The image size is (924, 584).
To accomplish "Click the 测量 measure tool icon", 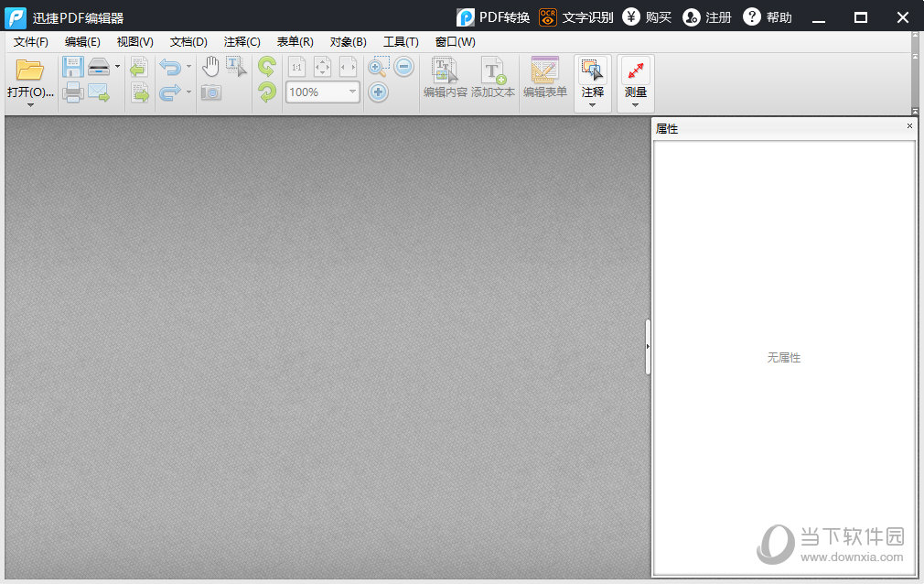I will coord(635,70).
